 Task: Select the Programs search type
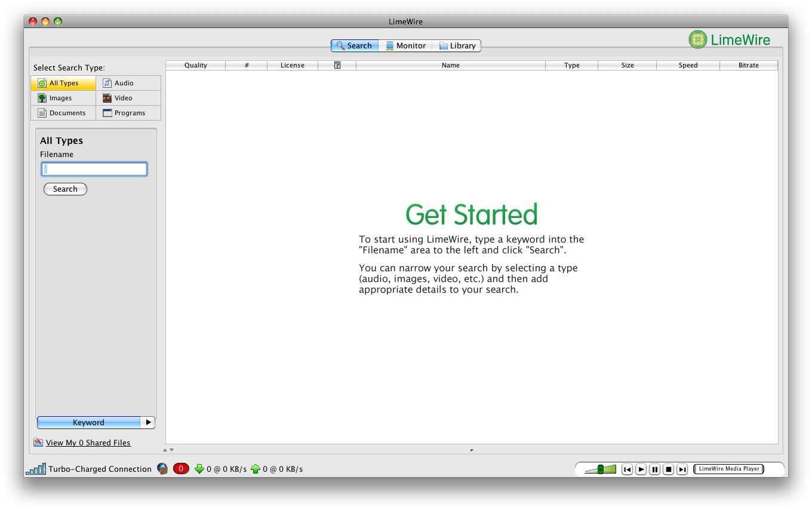(x=128, y=113)
